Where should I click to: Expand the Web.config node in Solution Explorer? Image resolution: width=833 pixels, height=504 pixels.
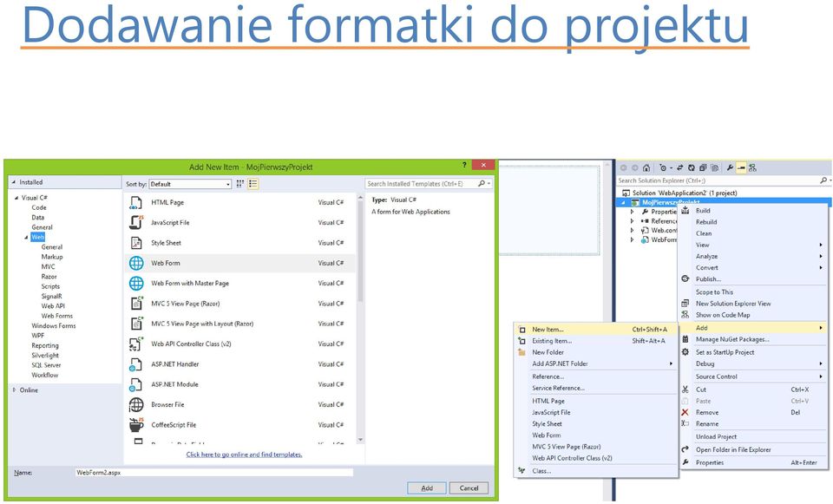click(x=633, y=231)
